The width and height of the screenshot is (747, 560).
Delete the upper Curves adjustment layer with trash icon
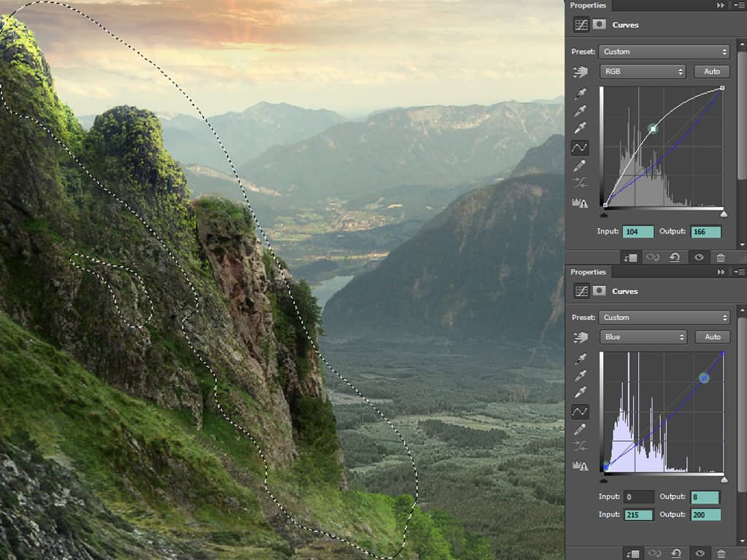pyautogui.click(x=720, y=257)
